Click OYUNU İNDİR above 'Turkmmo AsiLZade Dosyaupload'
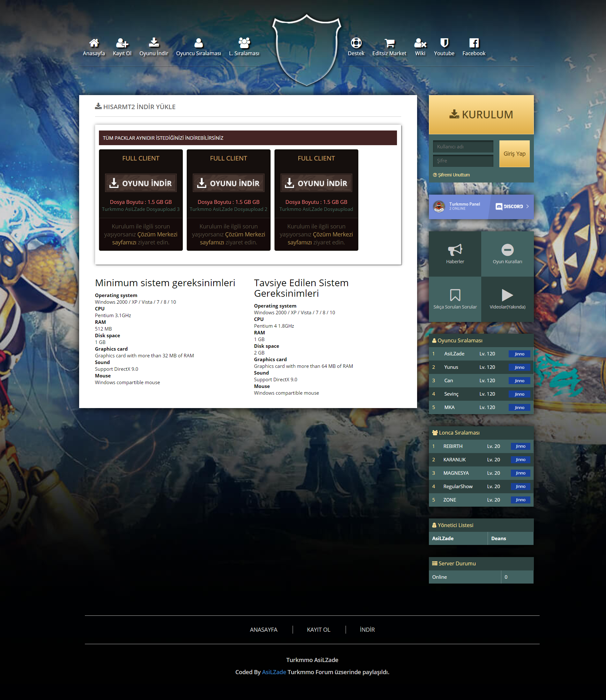This screenshot has width=606, height=700. [x=316, y=183]
